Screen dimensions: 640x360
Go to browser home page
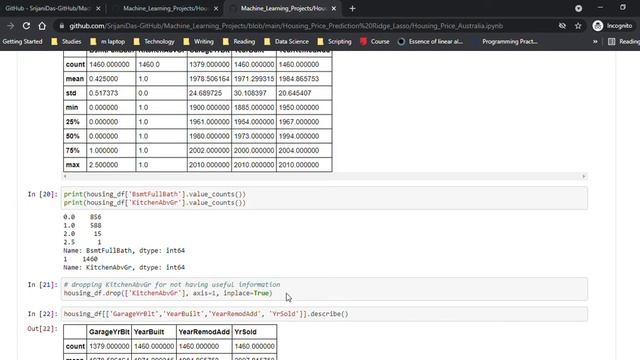point(42,26)
